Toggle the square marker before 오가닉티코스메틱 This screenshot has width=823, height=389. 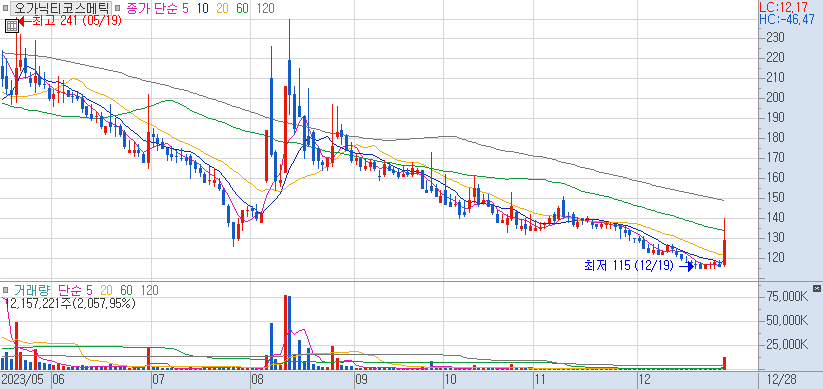point(5,8)
